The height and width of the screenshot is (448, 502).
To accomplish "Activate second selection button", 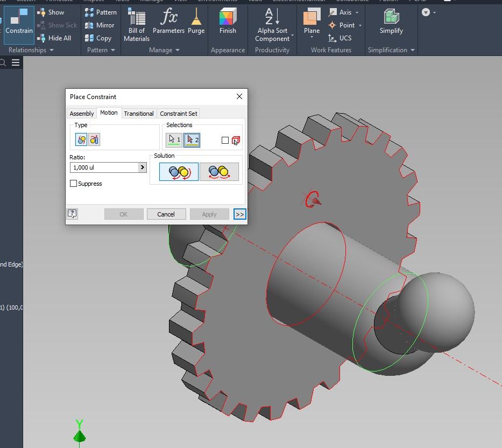I will pyautogui.click(x=192, y=140).
